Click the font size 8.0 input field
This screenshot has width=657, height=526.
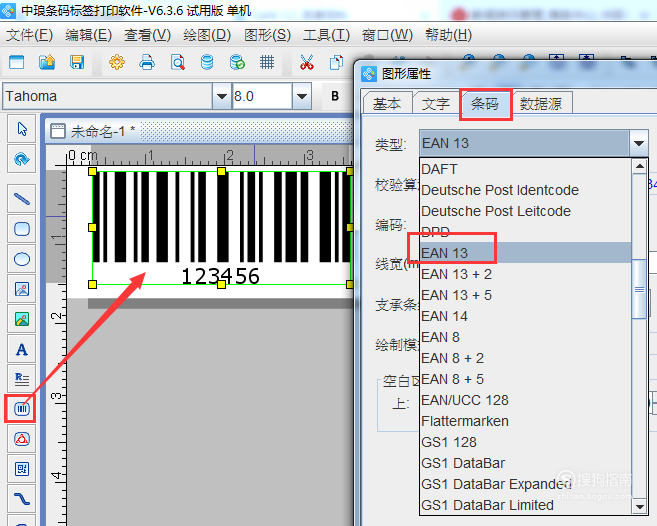click(x=262, y=96)
